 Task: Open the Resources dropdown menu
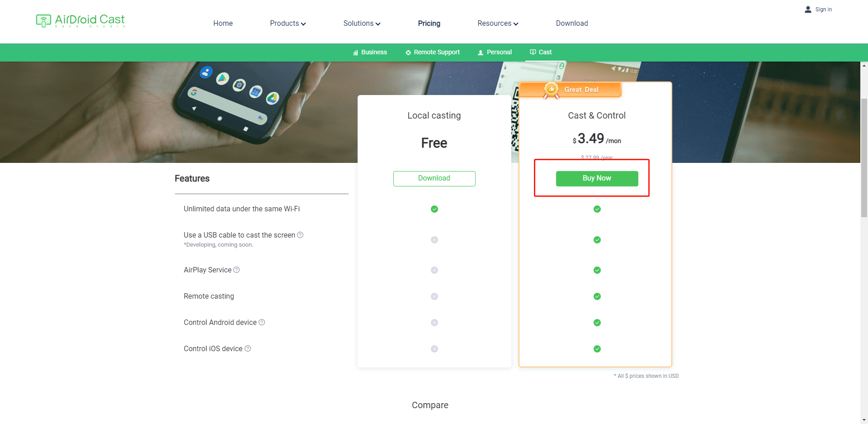[x=498, y=24]
